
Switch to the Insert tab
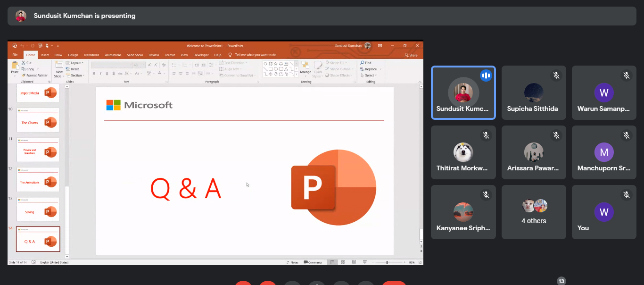coord(45,55)
